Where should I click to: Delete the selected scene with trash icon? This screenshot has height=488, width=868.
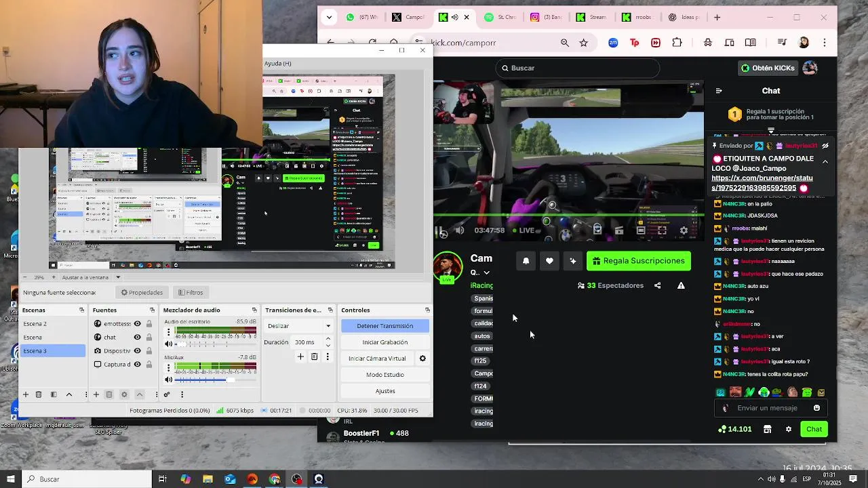[39, 394]
